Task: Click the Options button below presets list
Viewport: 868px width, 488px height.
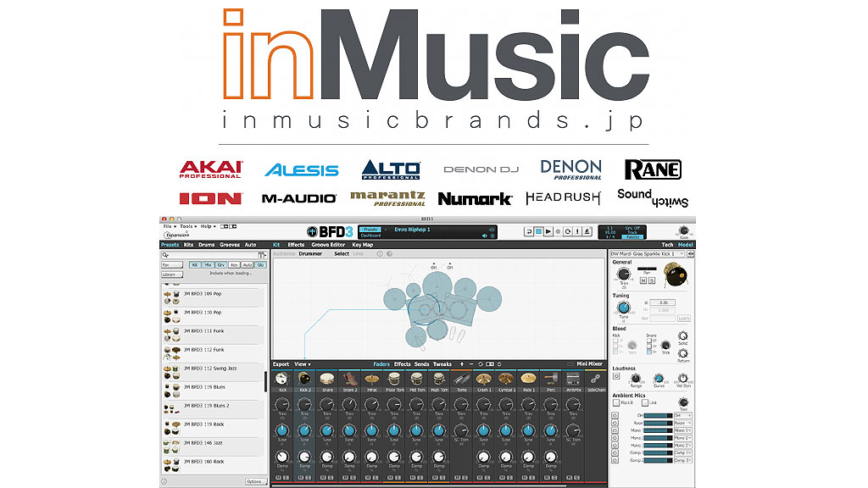Action: coord(254,481)
